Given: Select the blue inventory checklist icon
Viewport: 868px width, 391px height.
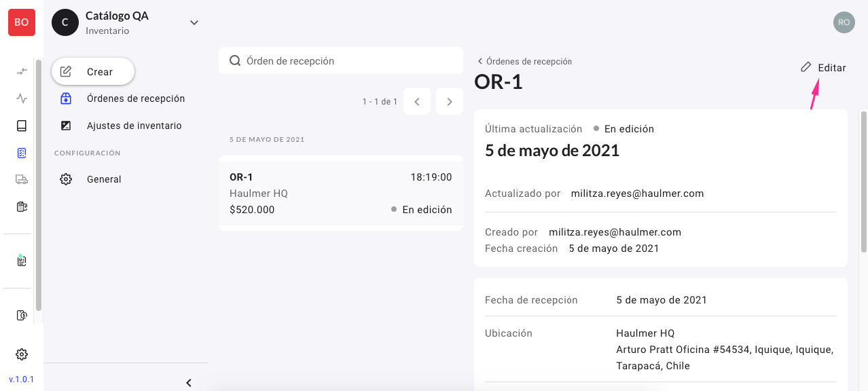Looking at the screenshot, I should (x=22, y=153).
